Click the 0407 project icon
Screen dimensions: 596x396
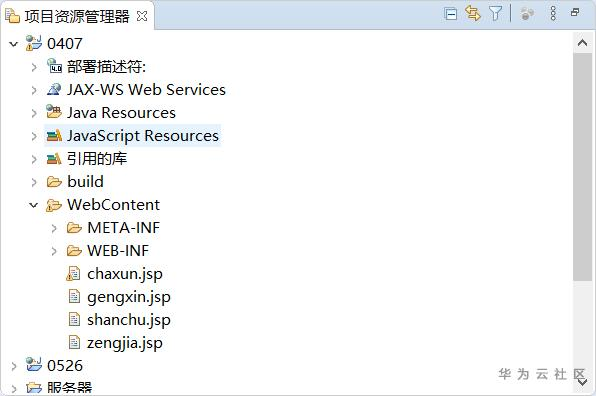33,43
